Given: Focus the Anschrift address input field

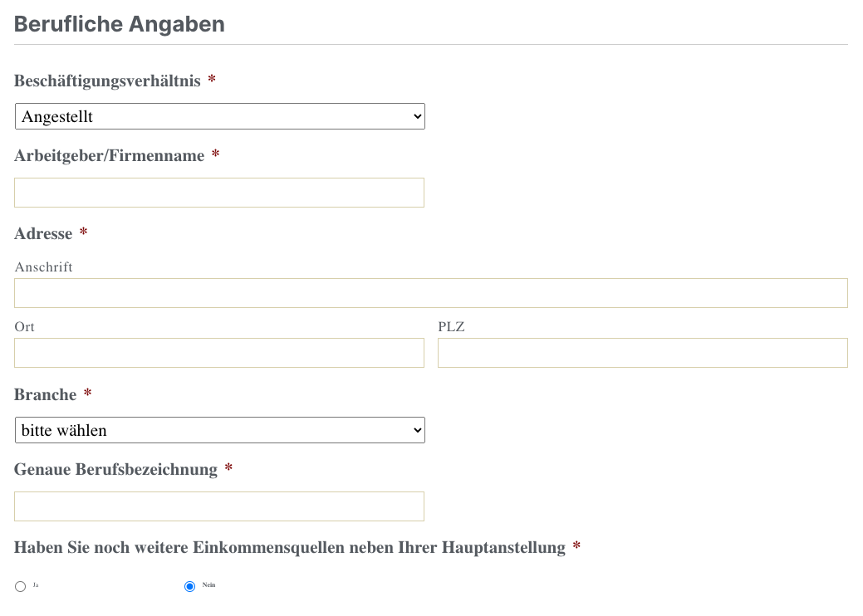Looking at the screenshot, I should (430, 293).
